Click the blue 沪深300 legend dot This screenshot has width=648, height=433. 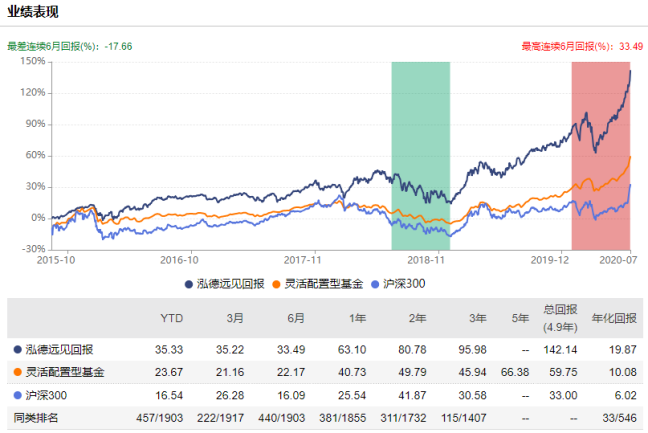[376, 284]
